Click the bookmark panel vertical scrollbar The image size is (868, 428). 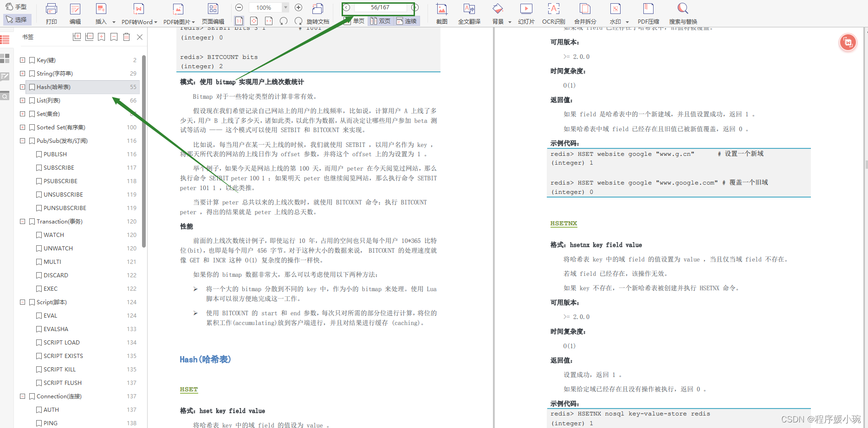(144, 151)
